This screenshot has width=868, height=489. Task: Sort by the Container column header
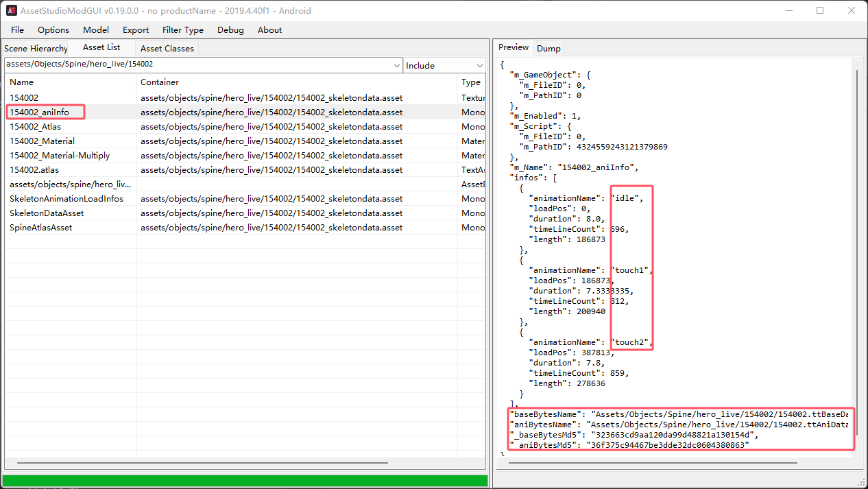coord(297,82)
